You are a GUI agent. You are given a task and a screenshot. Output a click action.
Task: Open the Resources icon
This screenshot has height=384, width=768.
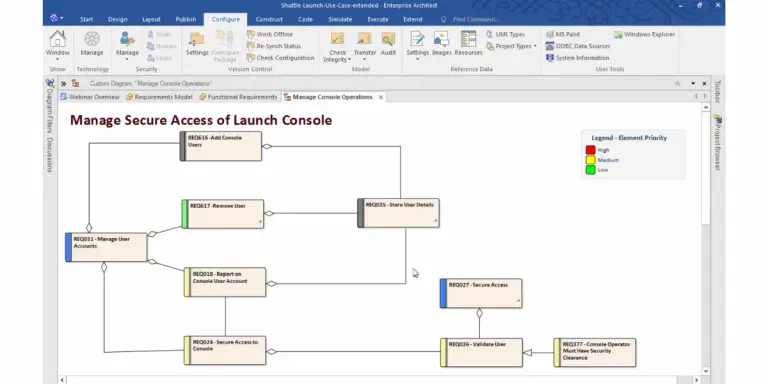click(468, 39)
